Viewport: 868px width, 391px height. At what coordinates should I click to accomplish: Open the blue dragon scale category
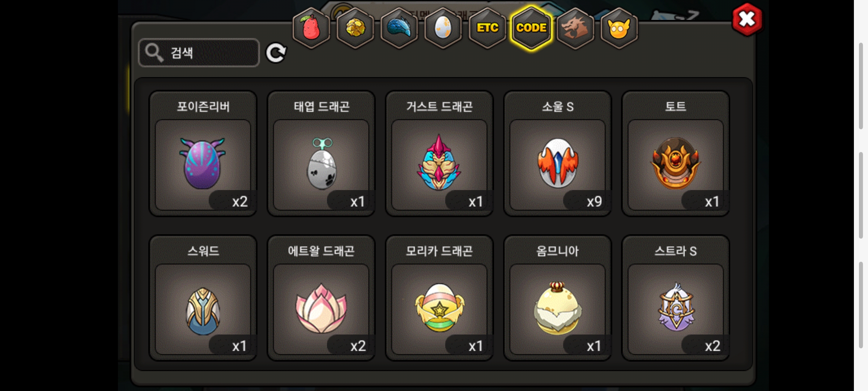tap(399, 28)
